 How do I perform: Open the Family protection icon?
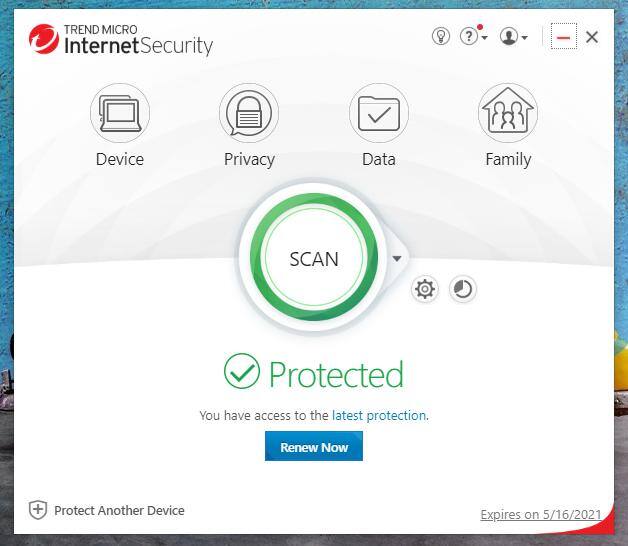click(x=508, y=114)
